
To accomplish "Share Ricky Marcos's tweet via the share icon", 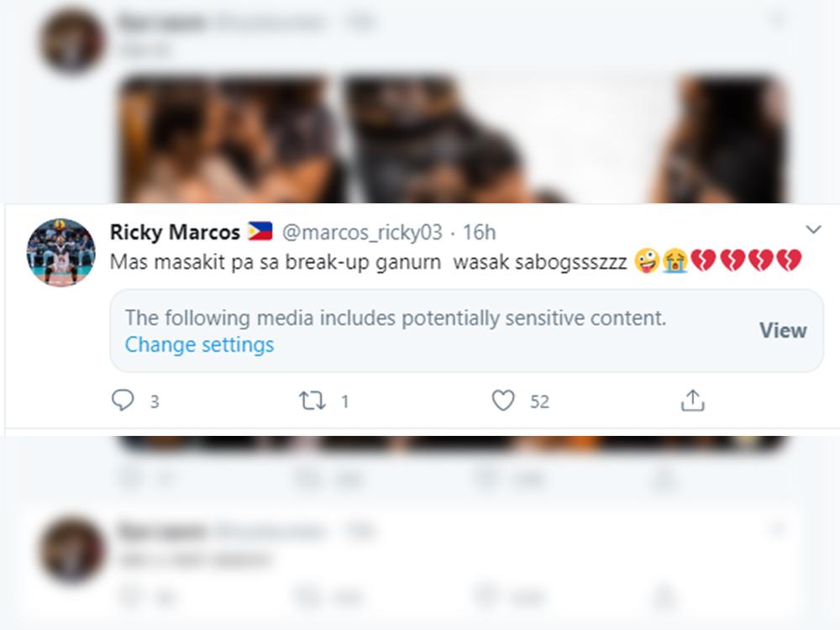I will click(x=692, y=402).
